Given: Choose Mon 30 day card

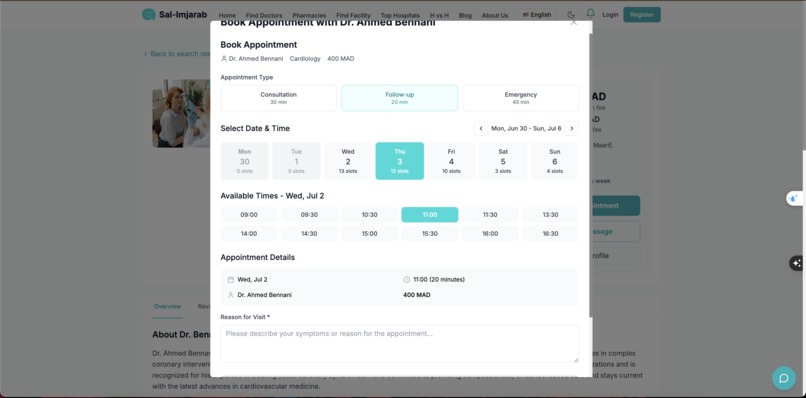Looking at the screenshot, I should coord(245,161).
